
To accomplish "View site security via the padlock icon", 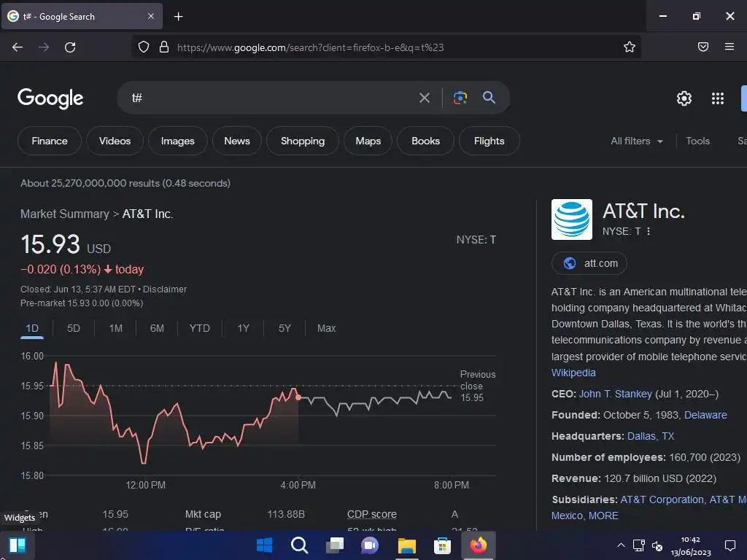I will tap(164, 47).
